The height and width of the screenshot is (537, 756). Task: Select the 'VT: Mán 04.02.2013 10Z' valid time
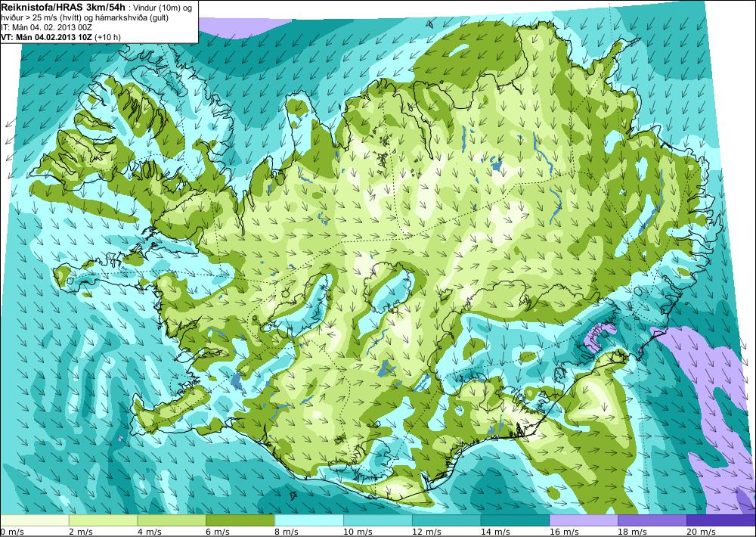click(47, 37)
